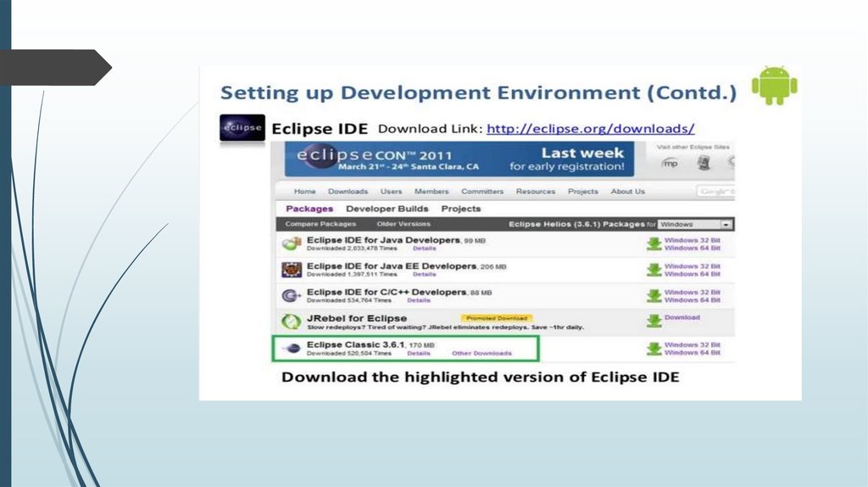The height and width of the screenshot is (487, 868).
Task: Click the JRebel for Eclipse title
Action: (357, 318)
